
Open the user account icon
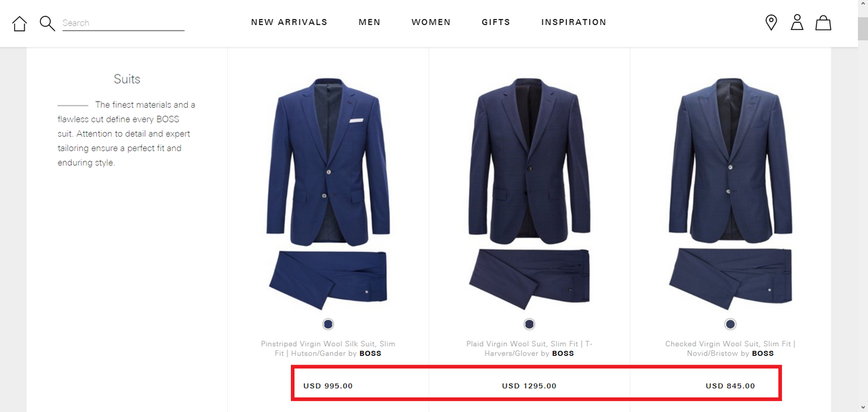(797, 23)
